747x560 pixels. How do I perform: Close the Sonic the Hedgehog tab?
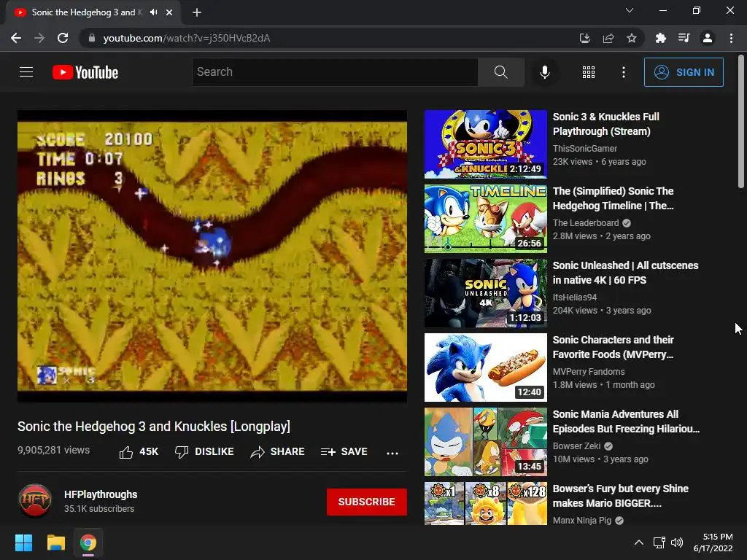(x=169, y=12)
